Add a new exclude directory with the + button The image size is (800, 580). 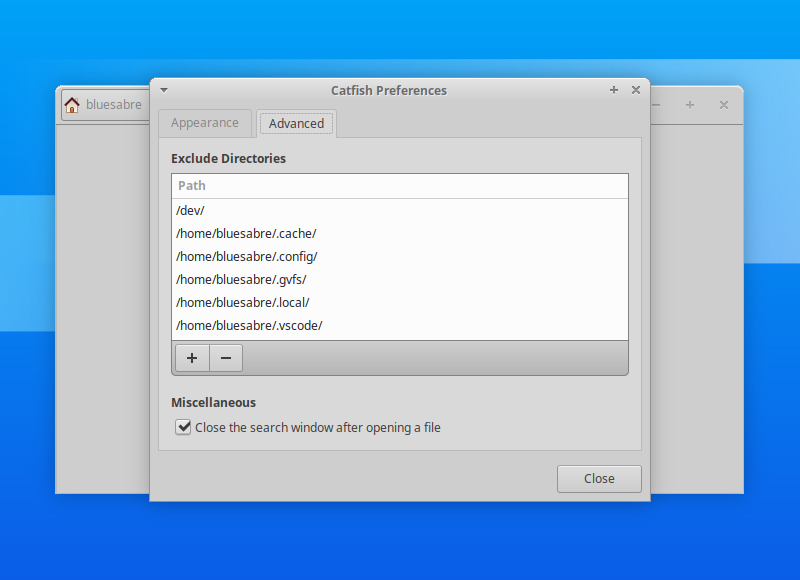(x=192, y=357)
